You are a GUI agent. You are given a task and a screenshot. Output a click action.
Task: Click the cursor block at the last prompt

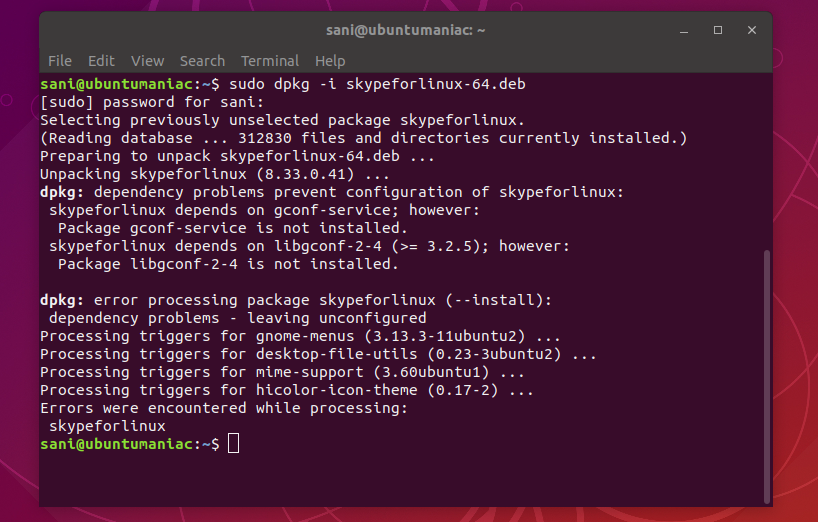coord(233,444)
